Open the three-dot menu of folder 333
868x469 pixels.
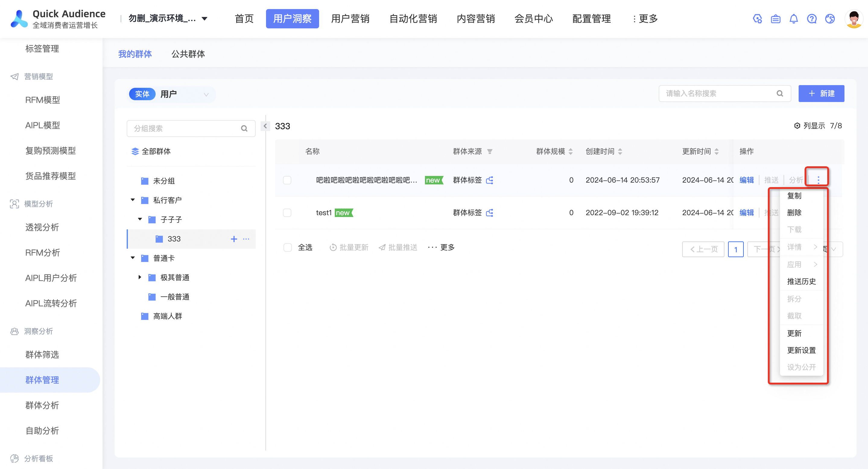tap(246, 239)
